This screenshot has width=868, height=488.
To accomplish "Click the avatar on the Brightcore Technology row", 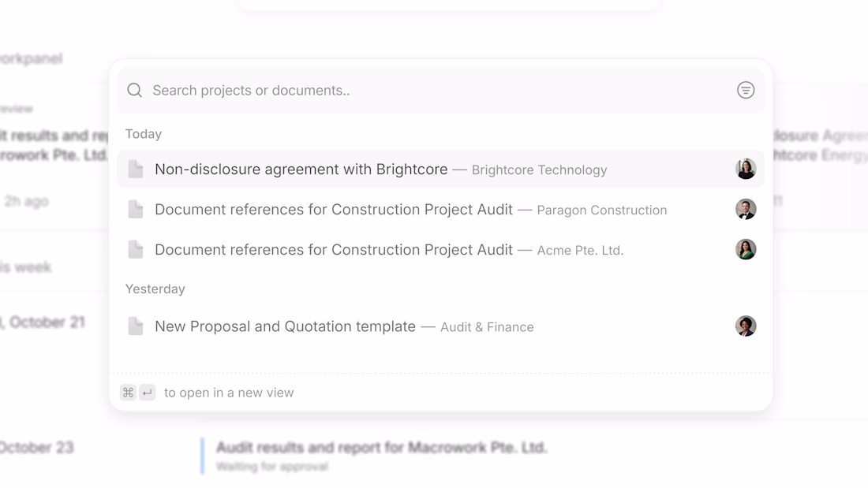I will tap(746, 169).
